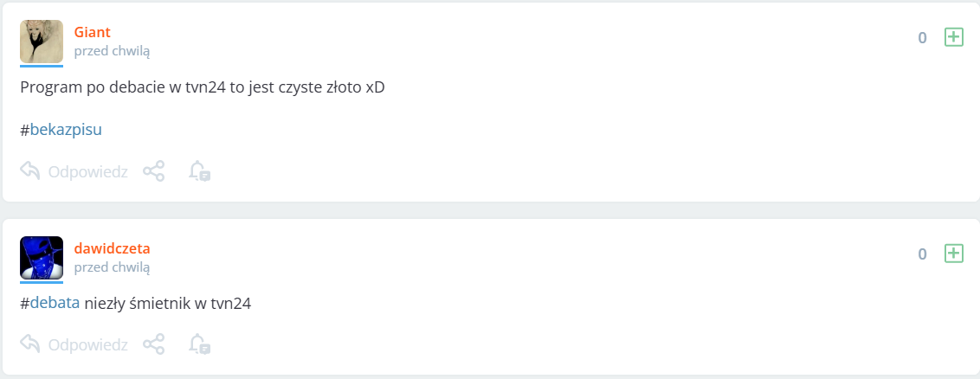Click the notification bell on Giant's post
The height and width of the screenshot is (379, 980).
pyautogui.click(x=199, y=171)
